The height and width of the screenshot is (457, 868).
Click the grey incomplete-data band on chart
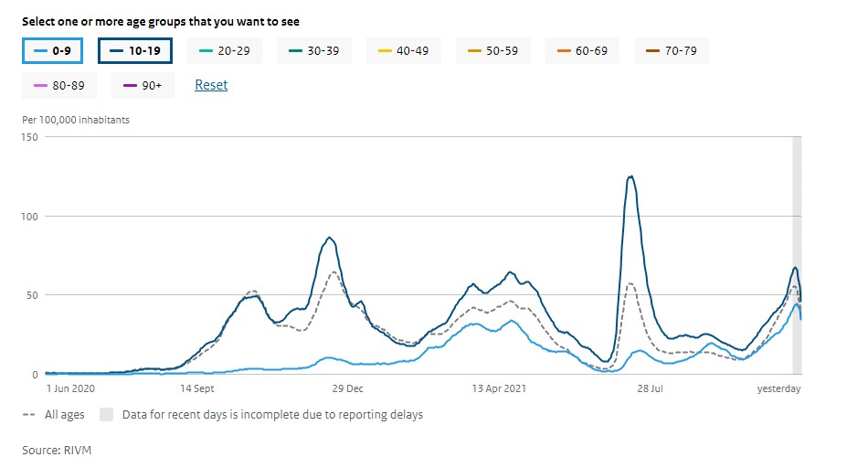pos(797,256)
